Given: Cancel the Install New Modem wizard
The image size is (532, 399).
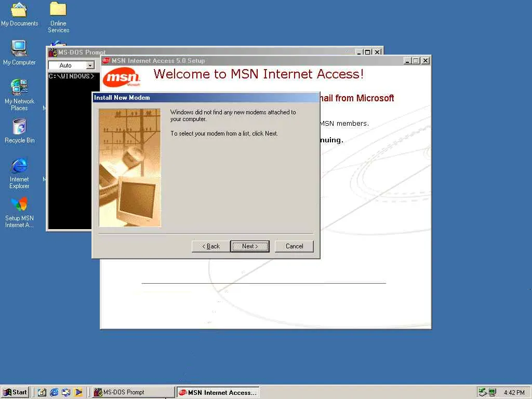Looking at the screenshot, I should 294,246.
